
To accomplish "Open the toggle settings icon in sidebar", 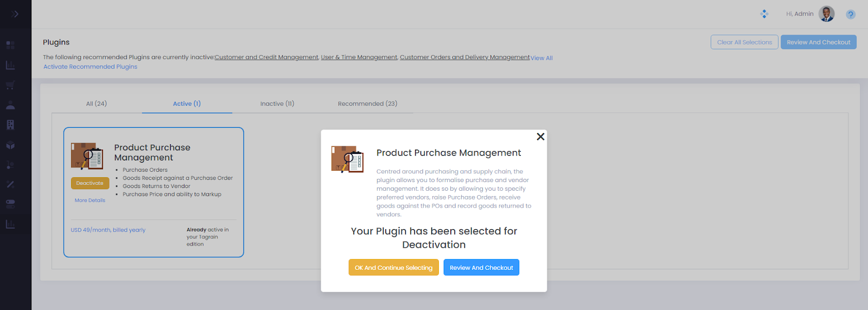I will [x=10, y=204].
